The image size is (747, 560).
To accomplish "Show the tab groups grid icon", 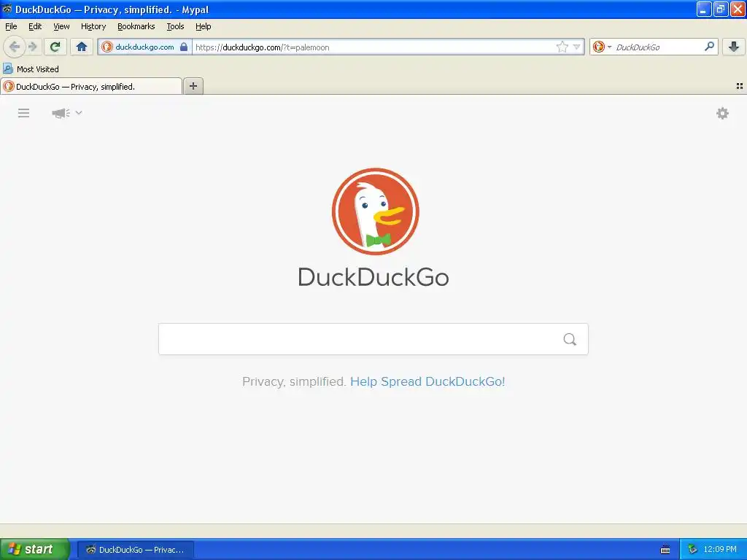I will [x=740, y=86].
